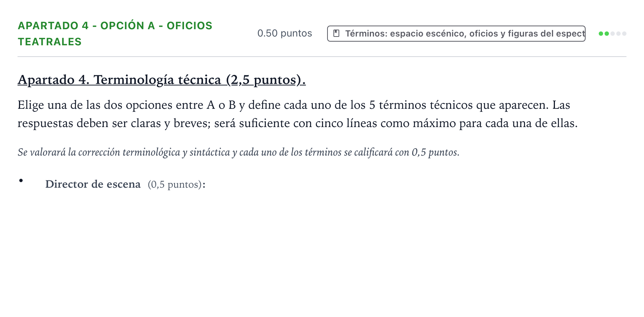Click the blank answer area below the term

pos(322,252)
